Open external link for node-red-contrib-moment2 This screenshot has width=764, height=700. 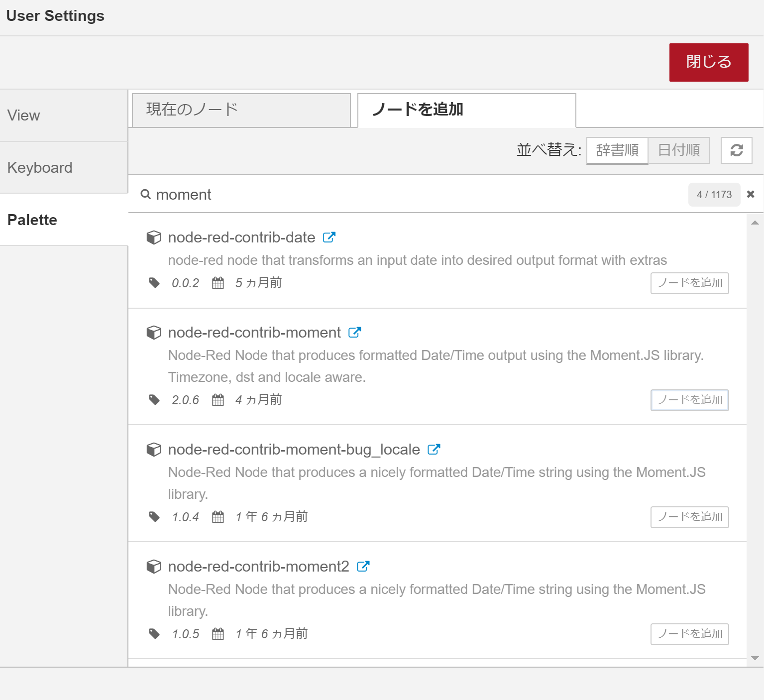click(x=363, y=567)
